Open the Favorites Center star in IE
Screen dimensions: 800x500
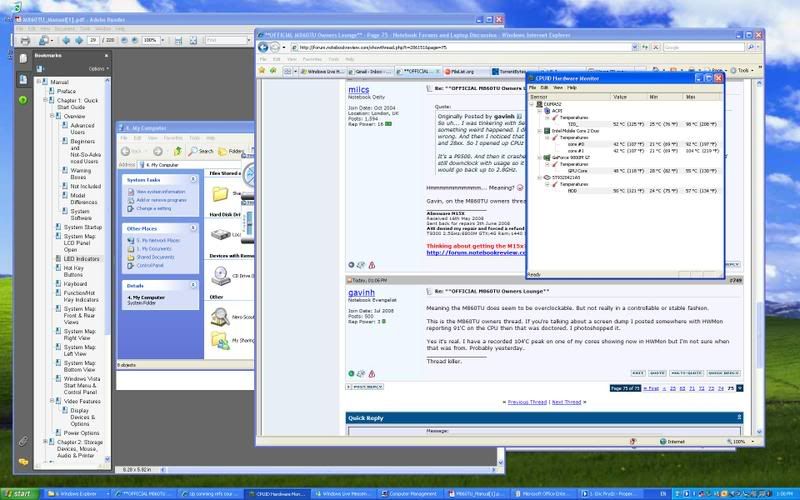click(262, 70)
